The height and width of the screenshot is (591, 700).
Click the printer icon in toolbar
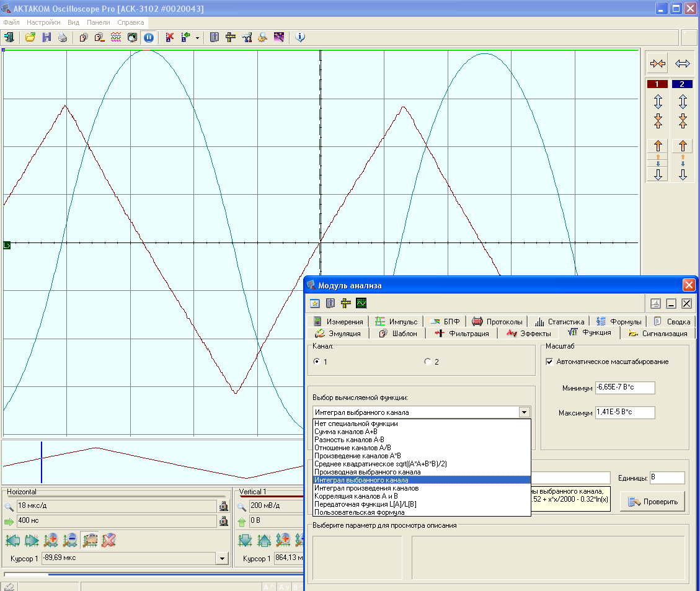[x=62, y=37]
